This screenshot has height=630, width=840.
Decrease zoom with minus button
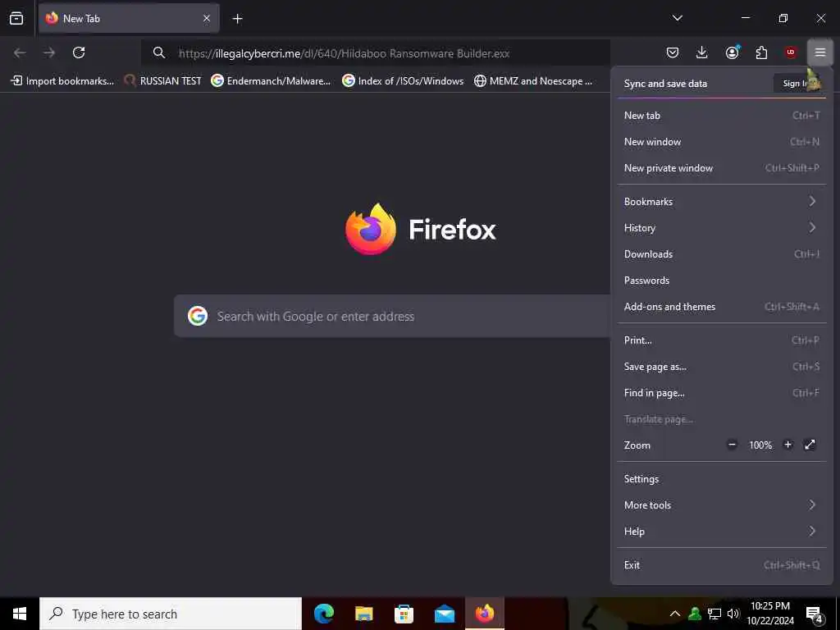732,445
